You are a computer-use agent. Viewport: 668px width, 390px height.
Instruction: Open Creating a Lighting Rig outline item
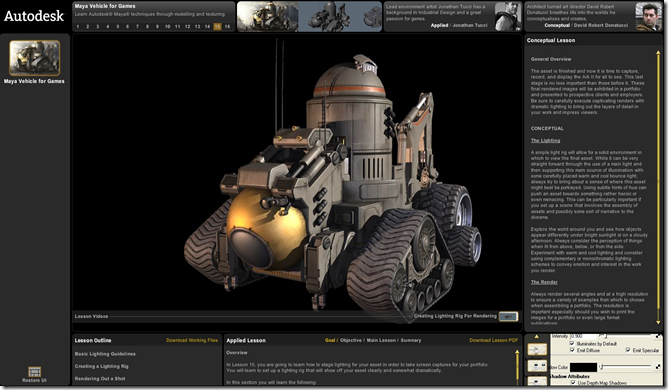[x=101, y=366]
